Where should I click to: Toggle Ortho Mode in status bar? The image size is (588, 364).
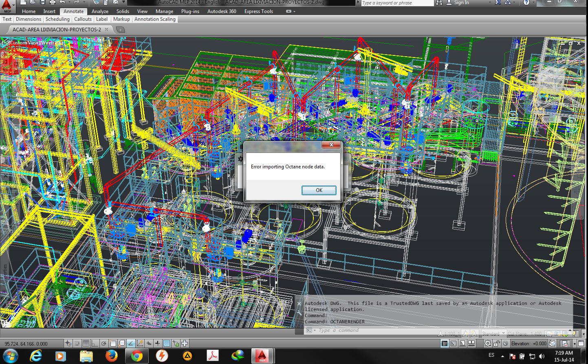(x=95, y=344)
